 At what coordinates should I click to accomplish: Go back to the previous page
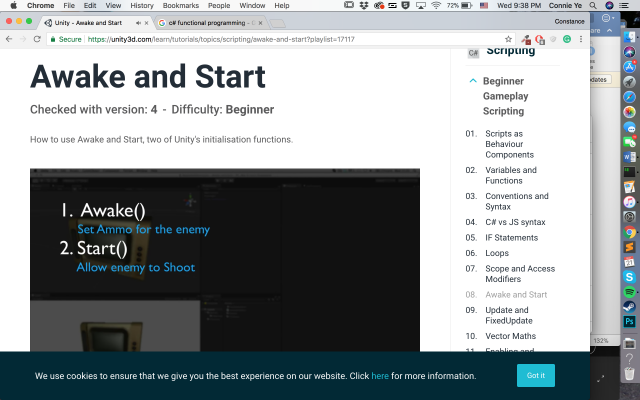[9, 39]
